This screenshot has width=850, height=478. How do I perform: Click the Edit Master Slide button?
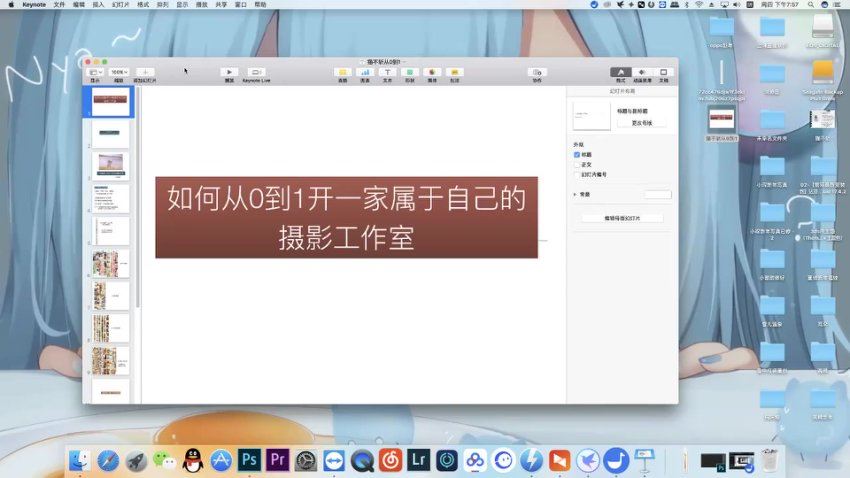(622, 218)
